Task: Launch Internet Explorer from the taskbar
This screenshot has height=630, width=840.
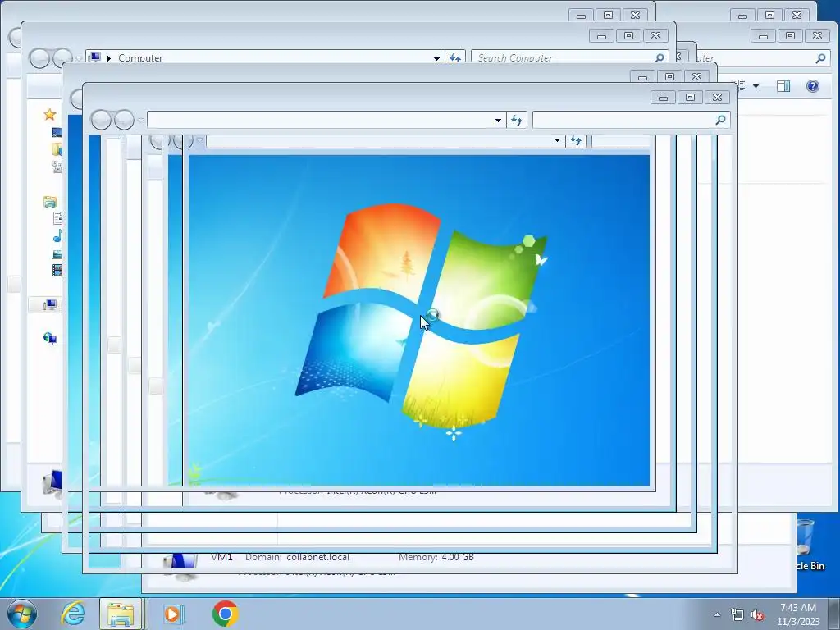Action: (73, 614)
